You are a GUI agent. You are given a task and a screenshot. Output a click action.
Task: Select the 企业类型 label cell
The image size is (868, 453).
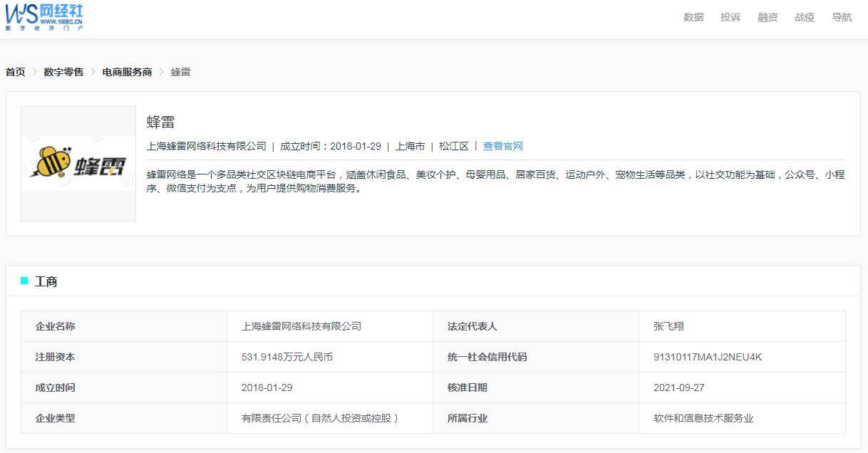(124, 418)
